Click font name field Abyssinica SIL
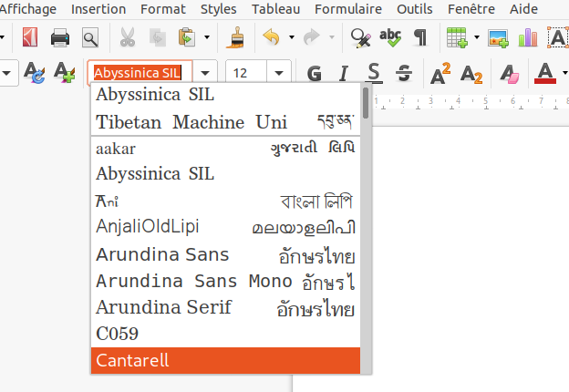Image resolution: width=569 pixels, height=392 pixels. 140,73
